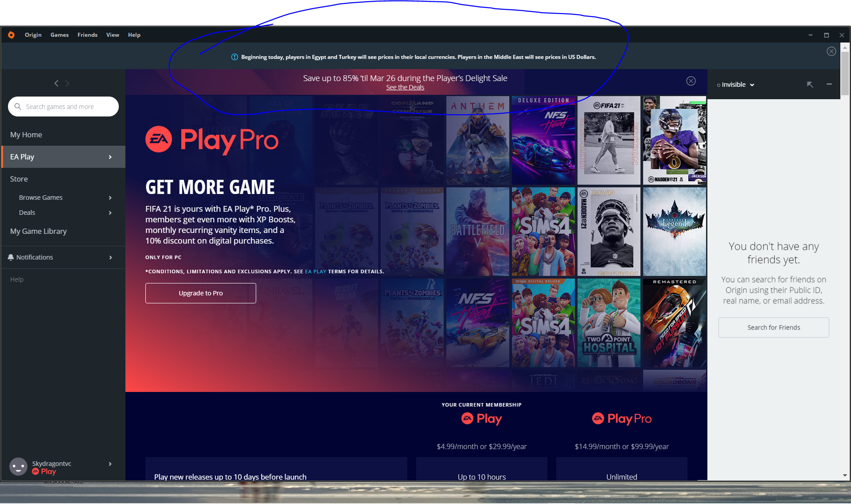This screenshot has height=504, width=851.
Task: Open the Help menu in menu bar
Action: pos(134,35)
